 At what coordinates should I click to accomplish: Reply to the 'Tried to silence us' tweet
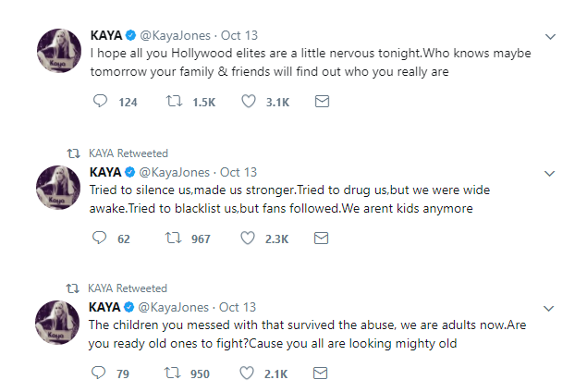102,238
